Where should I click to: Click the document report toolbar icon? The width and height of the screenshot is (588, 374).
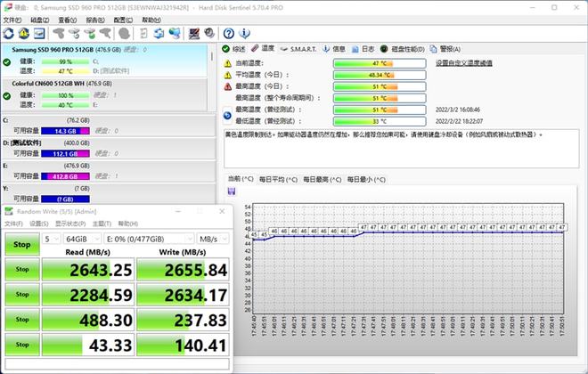pyautogui.click(x=143, y=33)
